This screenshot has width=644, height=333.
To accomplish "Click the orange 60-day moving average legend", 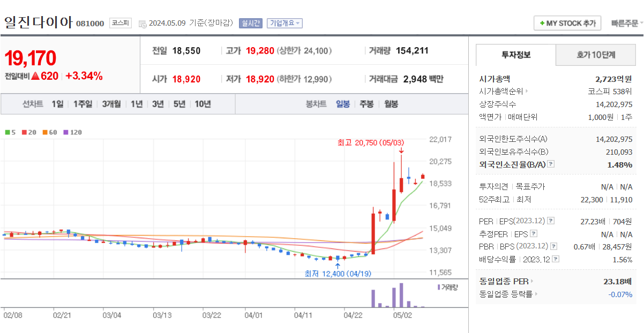I will pos(50,132).
